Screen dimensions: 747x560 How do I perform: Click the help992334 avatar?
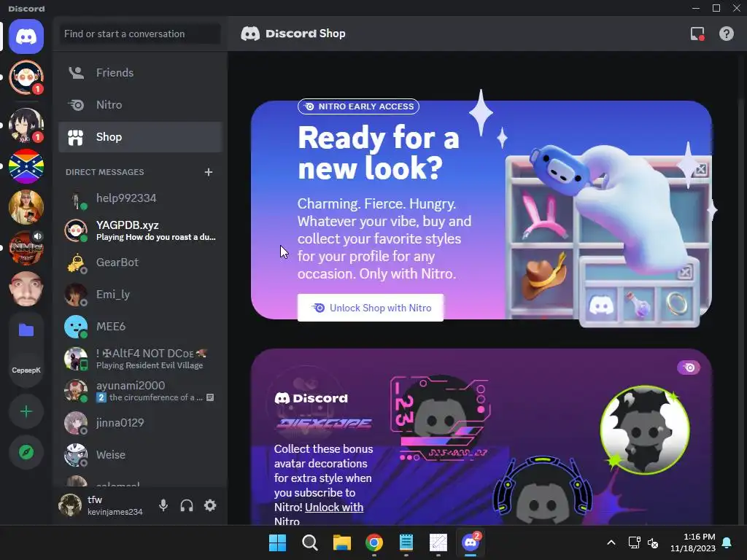pos(76,199)
